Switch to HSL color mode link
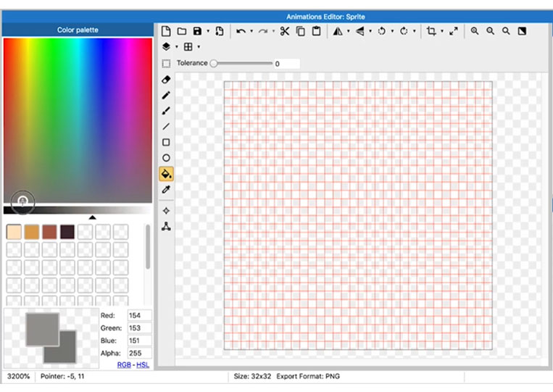The image size is (553, 392). pyautogui.click(x=143, y=365)
